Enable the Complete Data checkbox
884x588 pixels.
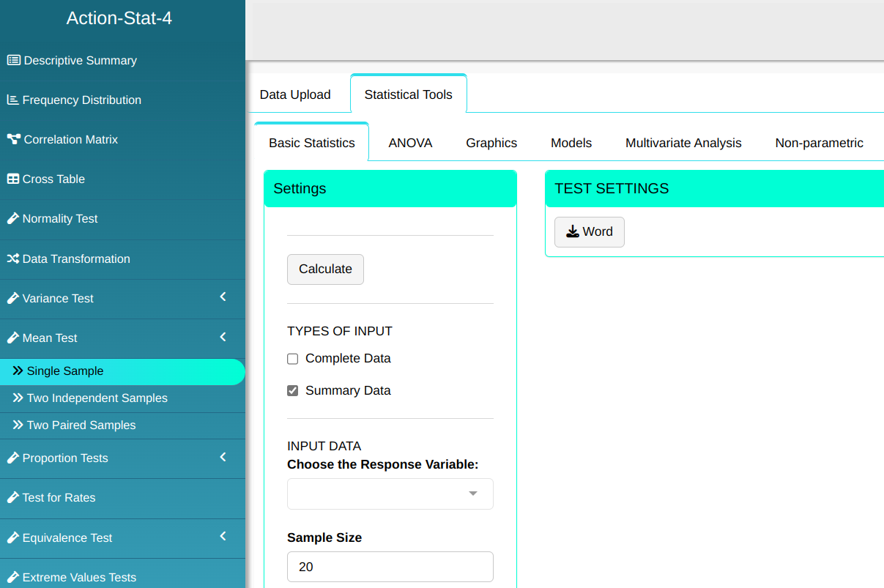(x=293, y=359)
